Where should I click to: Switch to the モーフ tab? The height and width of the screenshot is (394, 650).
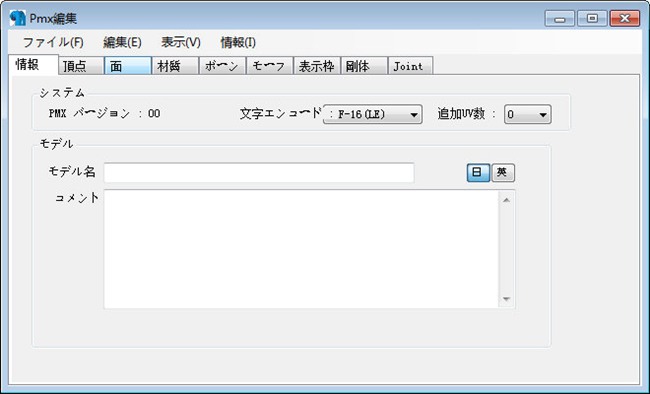(269, 66)
